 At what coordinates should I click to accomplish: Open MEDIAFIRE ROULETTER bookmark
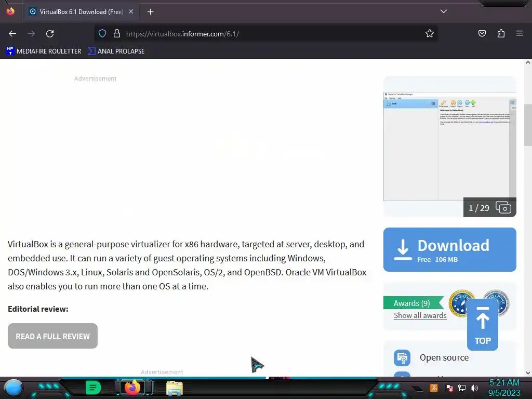[x=44, y=51]
